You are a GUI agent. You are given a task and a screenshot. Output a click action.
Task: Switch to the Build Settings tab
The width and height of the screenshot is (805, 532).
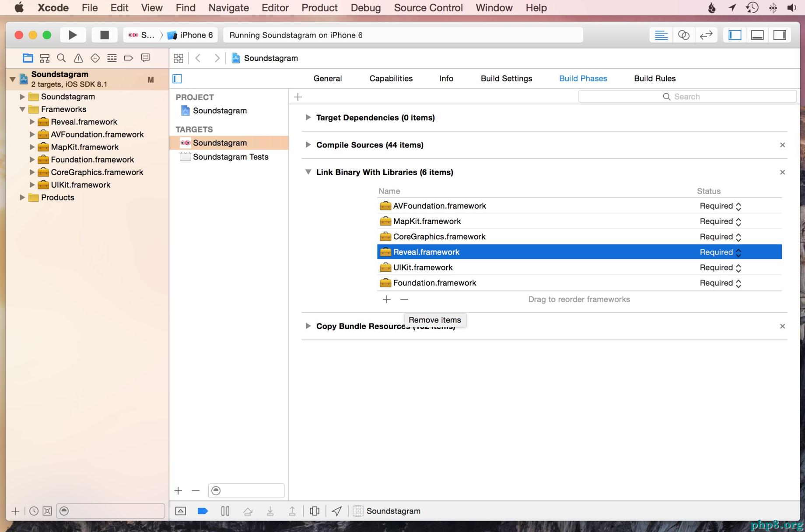[506, 78]
